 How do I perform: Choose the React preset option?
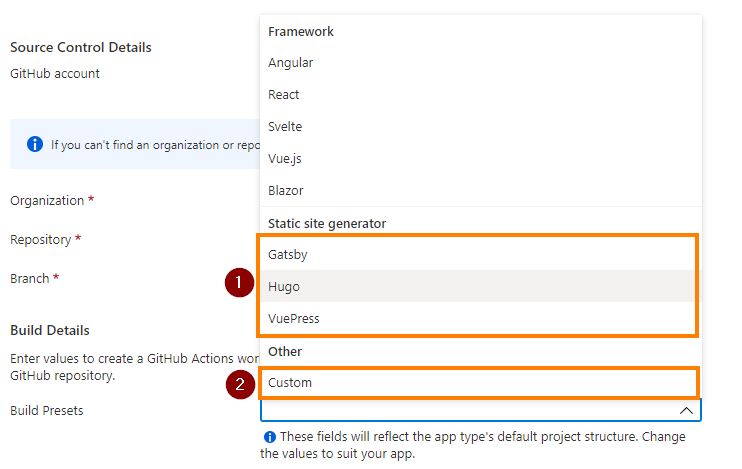[480, 95]
